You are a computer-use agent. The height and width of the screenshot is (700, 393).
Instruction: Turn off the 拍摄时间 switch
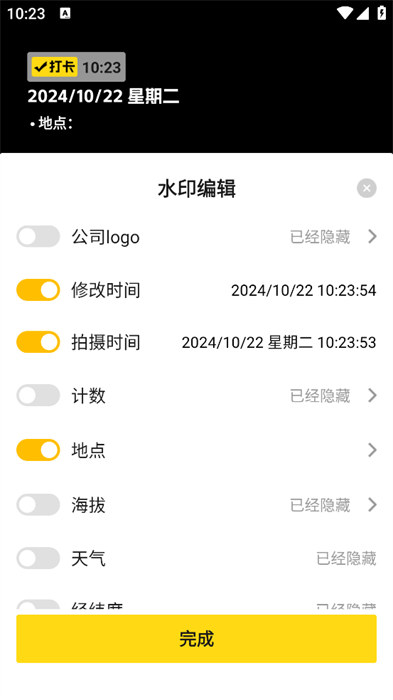38,342
